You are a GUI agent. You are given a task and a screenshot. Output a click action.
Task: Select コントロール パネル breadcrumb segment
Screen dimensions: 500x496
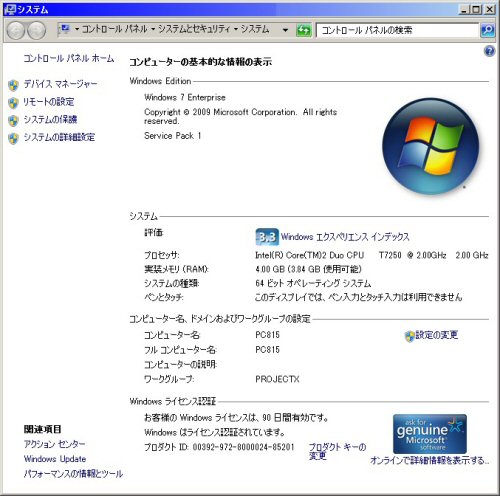coord(114,29)
